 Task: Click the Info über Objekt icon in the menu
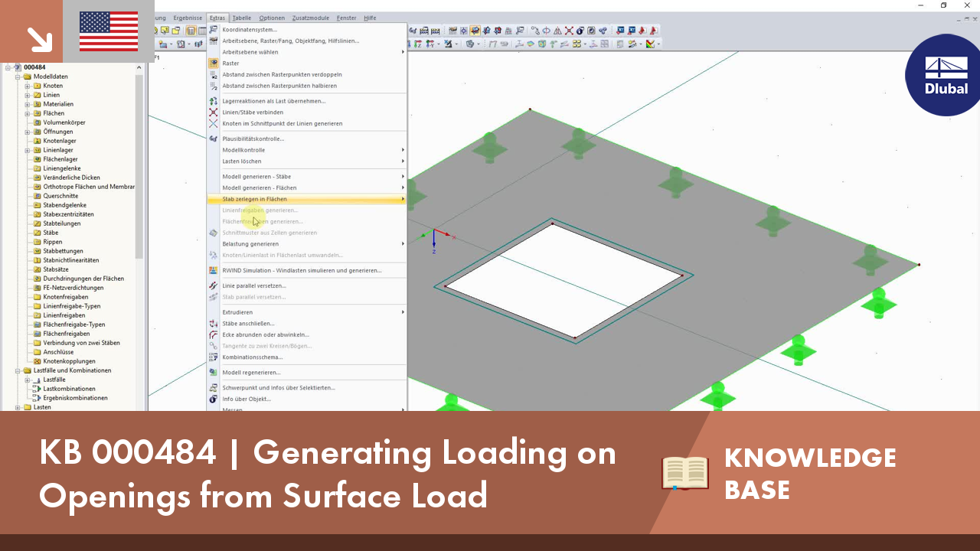tap(213, 399)
